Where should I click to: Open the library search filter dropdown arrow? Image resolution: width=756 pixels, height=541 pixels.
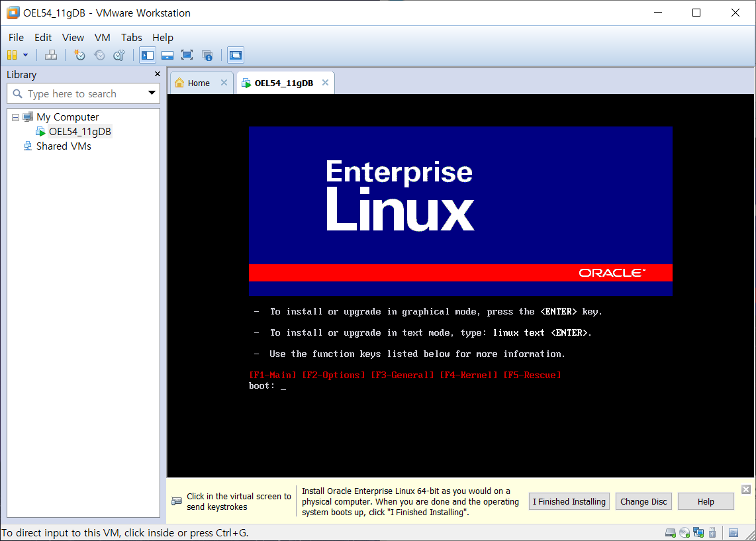coord(152,93)
